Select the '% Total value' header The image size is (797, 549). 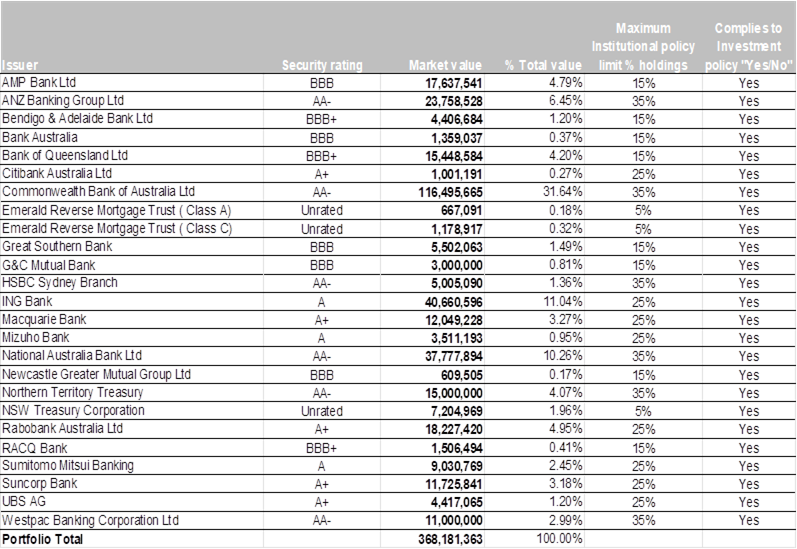pyautogui.click(x=543, y=65)
